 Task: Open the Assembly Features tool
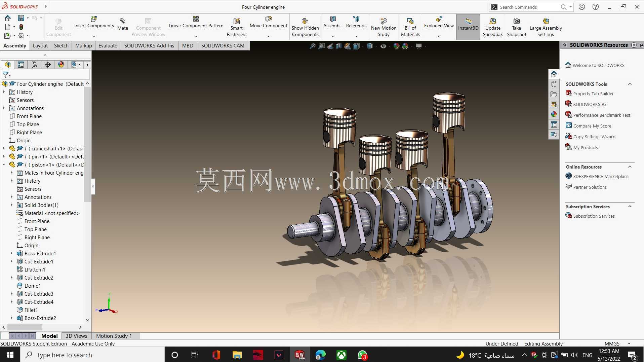pyautogui.click(x=333, y=22)
